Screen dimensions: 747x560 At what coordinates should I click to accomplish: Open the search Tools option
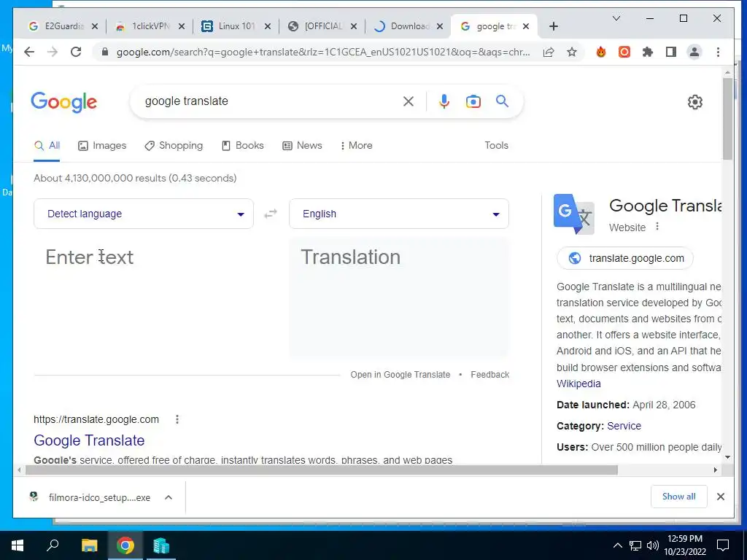[496, 146]
